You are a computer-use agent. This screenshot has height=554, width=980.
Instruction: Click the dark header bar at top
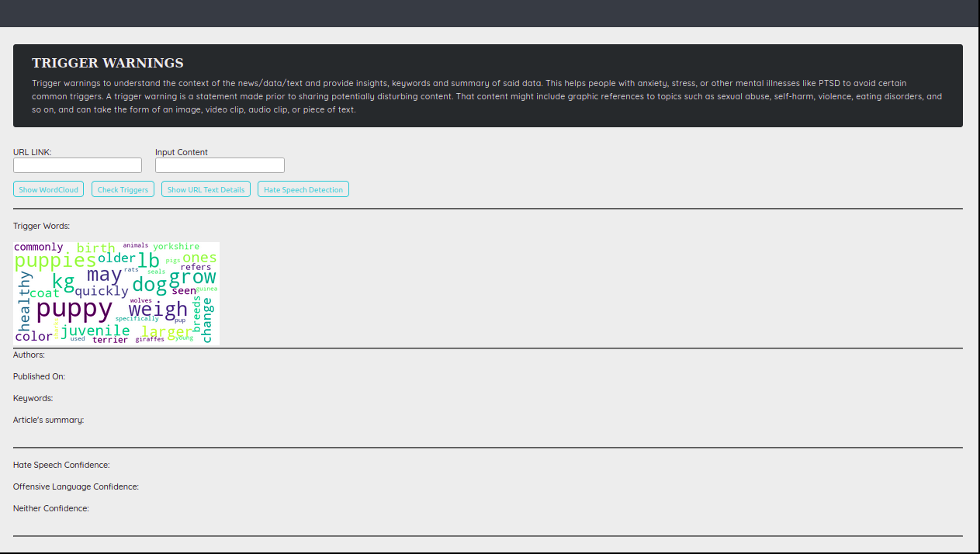pyautogui.click(x=489, y=12)
